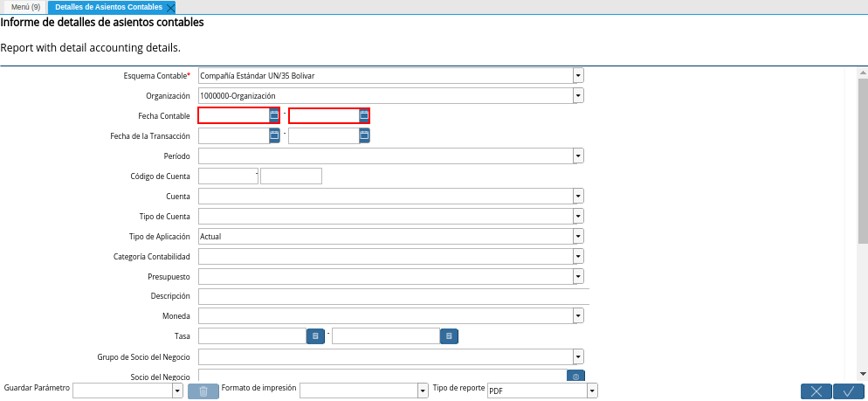Image resolution: width=868 pixels, height=401 pixels.
Task: Click the trash icon to delete saved parameter
Action: click(203, 391)
